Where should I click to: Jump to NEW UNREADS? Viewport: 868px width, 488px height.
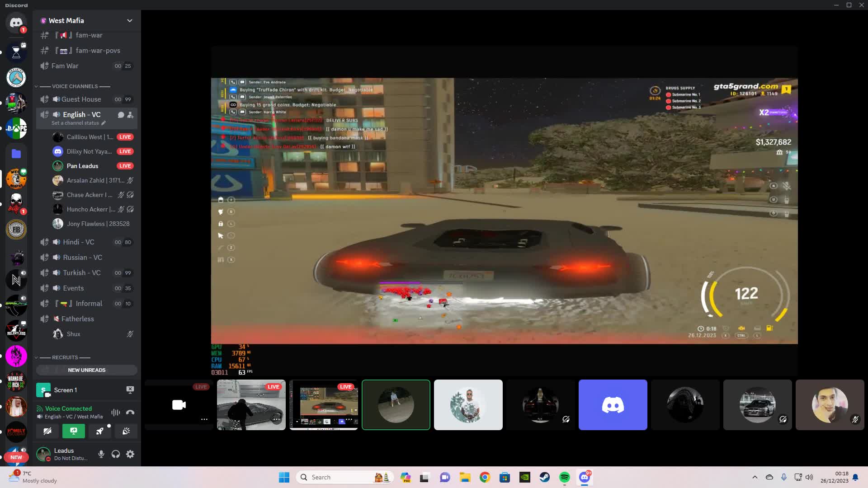tap(87, 370)
